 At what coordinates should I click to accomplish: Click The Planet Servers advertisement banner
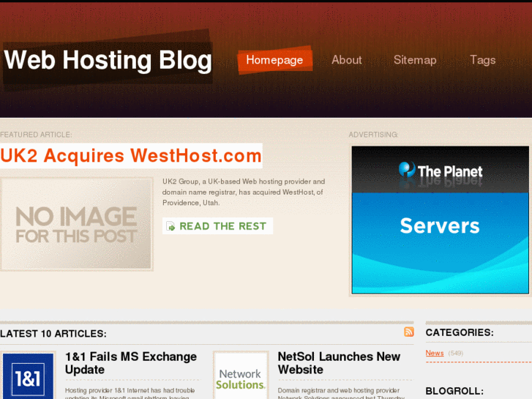click(x=440, y=220)
